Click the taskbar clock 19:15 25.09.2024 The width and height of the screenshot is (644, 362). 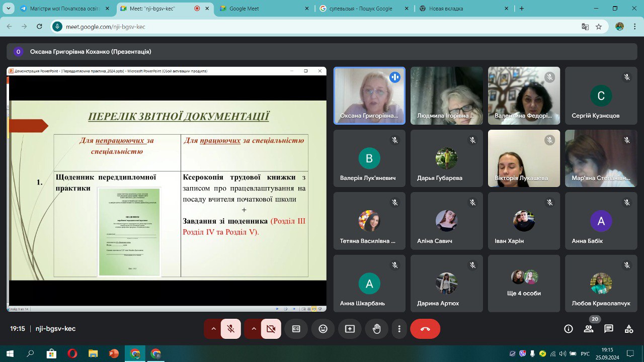tap(607, 353)
